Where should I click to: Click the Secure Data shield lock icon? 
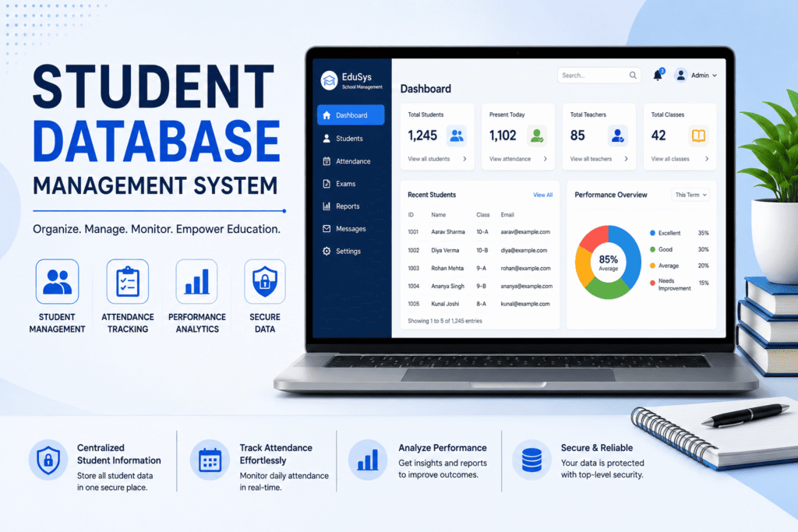265,281
